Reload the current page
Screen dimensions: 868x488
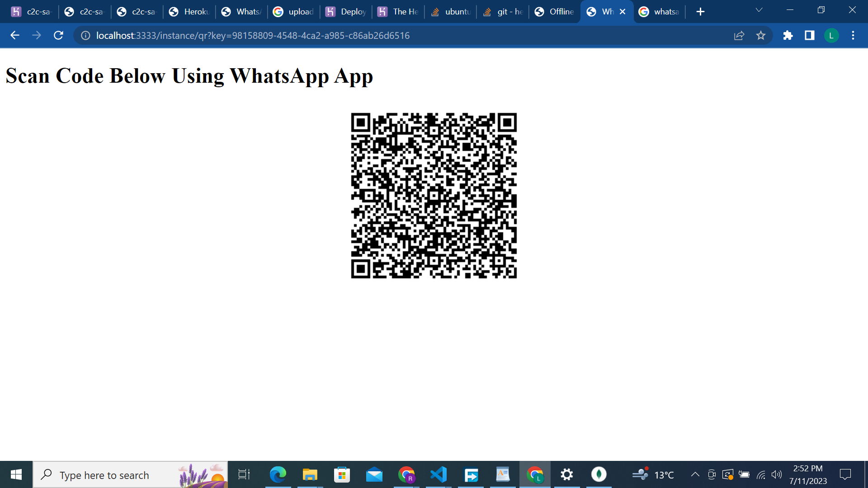pos(58,35)
